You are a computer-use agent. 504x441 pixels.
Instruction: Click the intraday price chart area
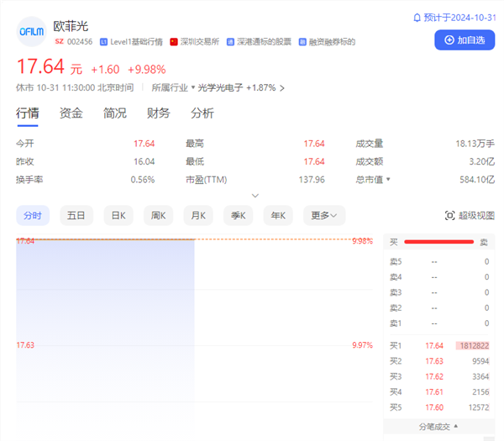coord(195,338)
